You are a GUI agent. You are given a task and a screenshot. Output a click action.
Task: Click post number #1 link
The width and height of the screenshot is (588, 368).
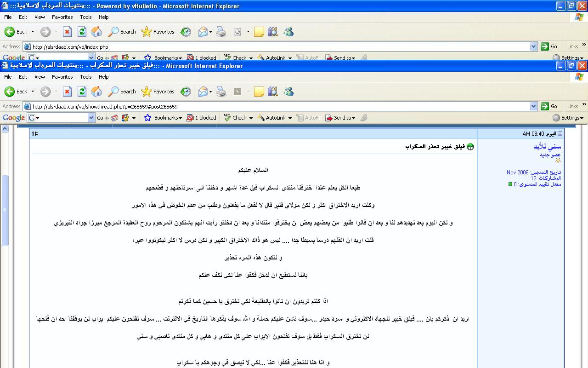[x=34, y=133]
